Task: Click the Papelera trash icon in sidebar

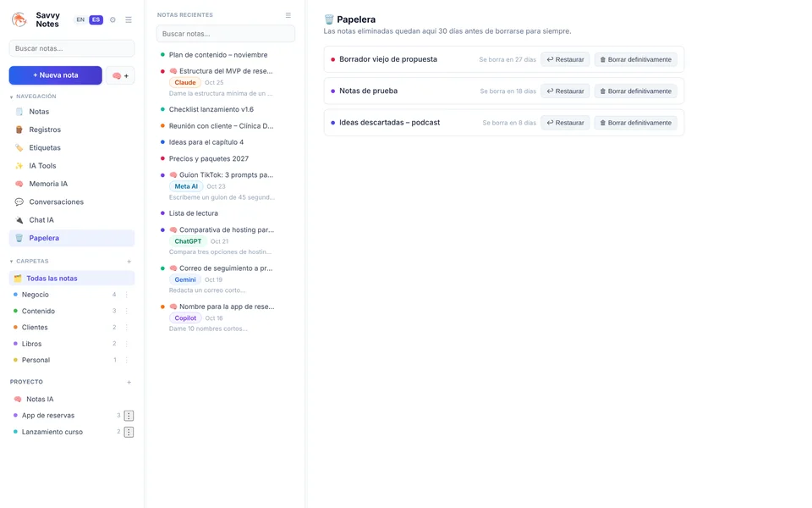Action: click(19, 238)
